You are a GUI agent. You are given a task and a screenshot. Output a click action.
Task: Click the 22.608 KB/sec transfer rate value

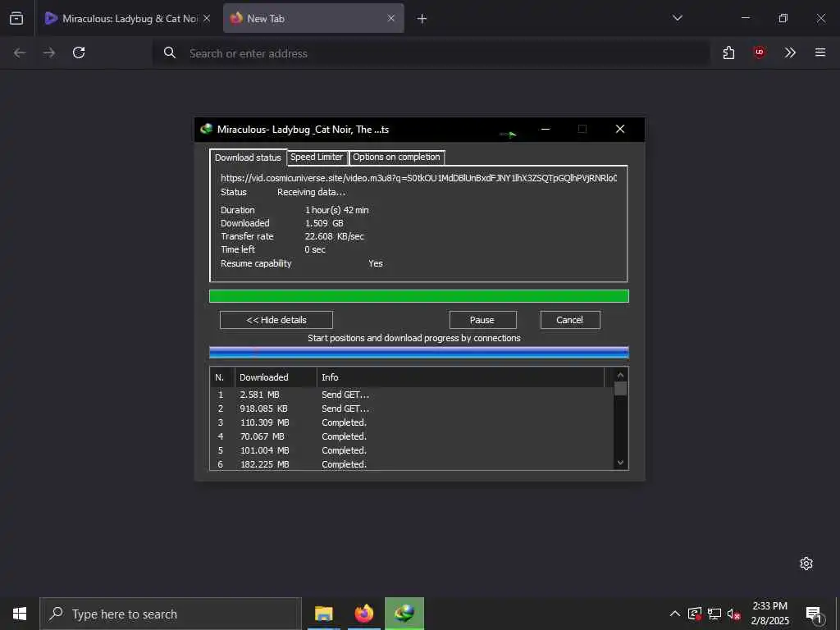click(x=335, y=236)
